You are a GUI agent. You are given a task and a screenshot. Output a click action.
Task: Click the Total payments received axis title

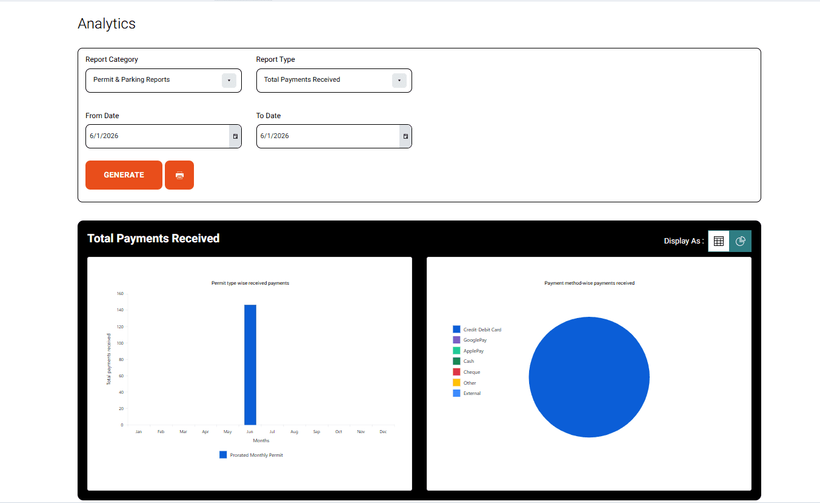tap(109, 359)
